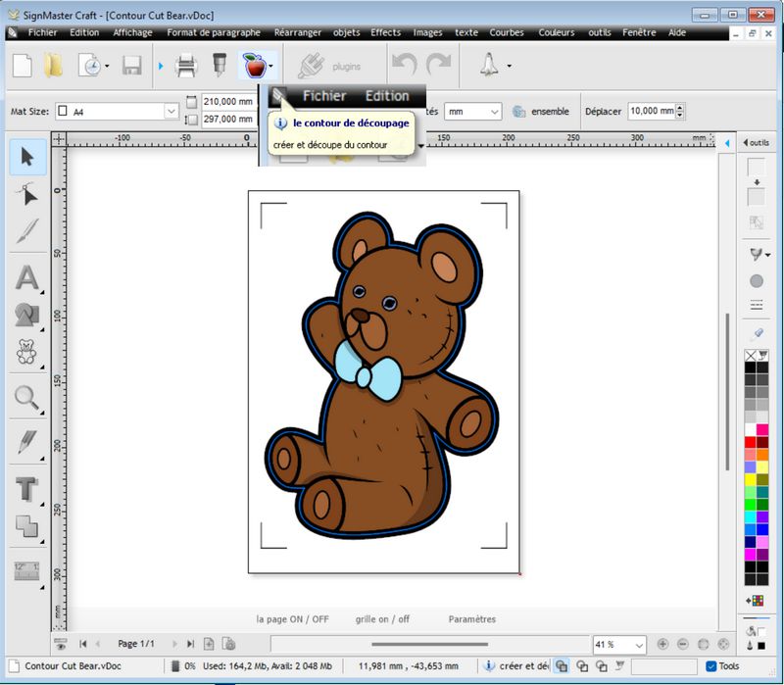784x685 pixels.
Task: Click the funnel filter icon in outils panel
Action: tap(756, 254)
